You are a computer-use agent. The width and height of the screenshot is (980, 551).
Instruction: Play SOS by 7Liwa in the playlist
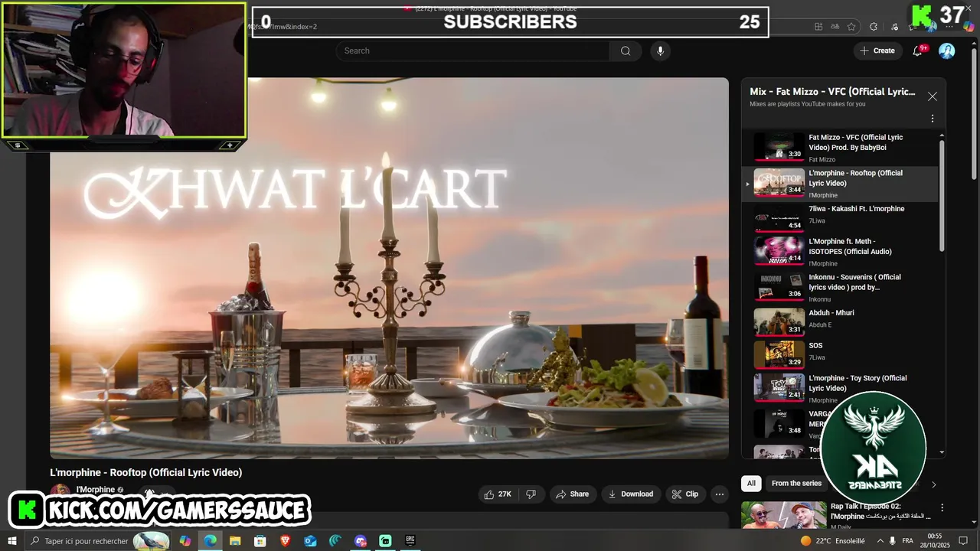coord(839,354)
